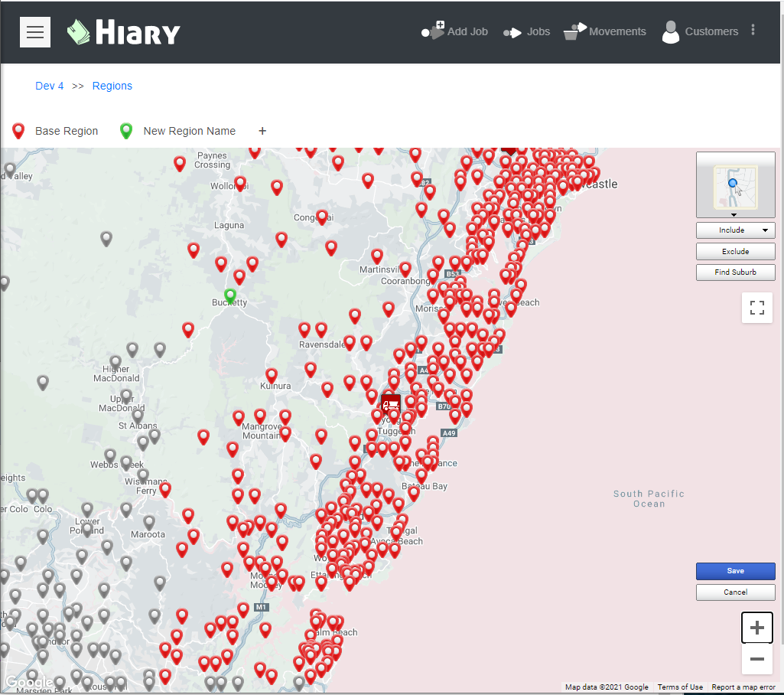Open the three-dot overflow menu
The width and height of the screenshot is (784, 695).
pos(753,30)
